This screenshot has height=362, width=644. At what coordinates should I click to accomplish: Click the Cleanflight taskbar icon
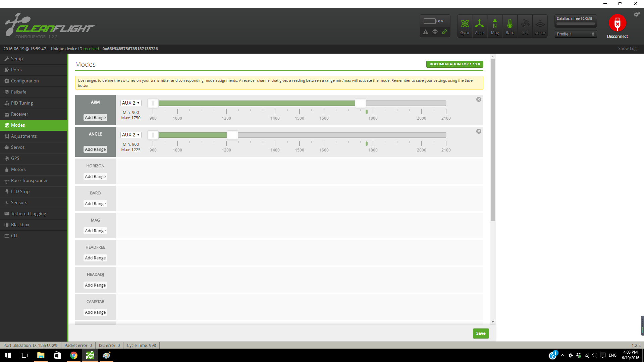point(90,355)
